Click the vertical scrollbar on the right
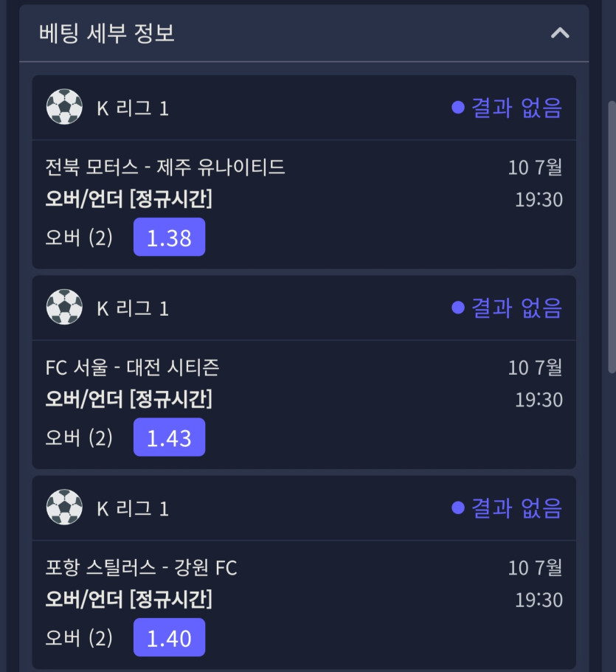 click(x=612, y=237)
